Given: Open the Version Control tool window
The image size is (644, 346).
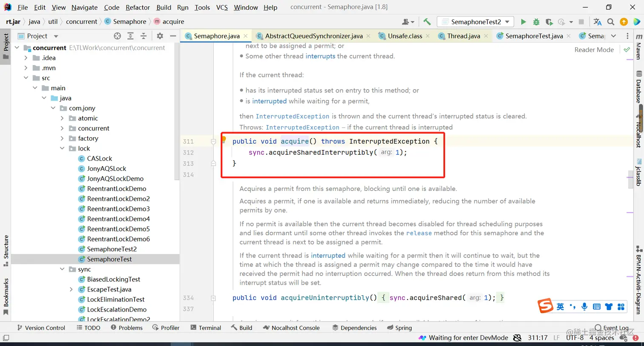Looking at the screenshot, I should tap(41, 328).
